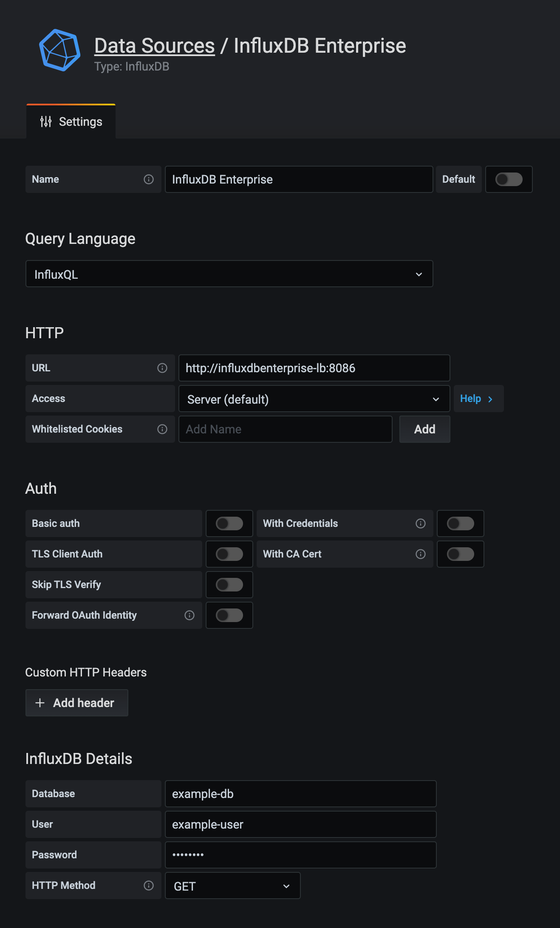Click the Whitelisted Cookies info icon

(162, 429)
